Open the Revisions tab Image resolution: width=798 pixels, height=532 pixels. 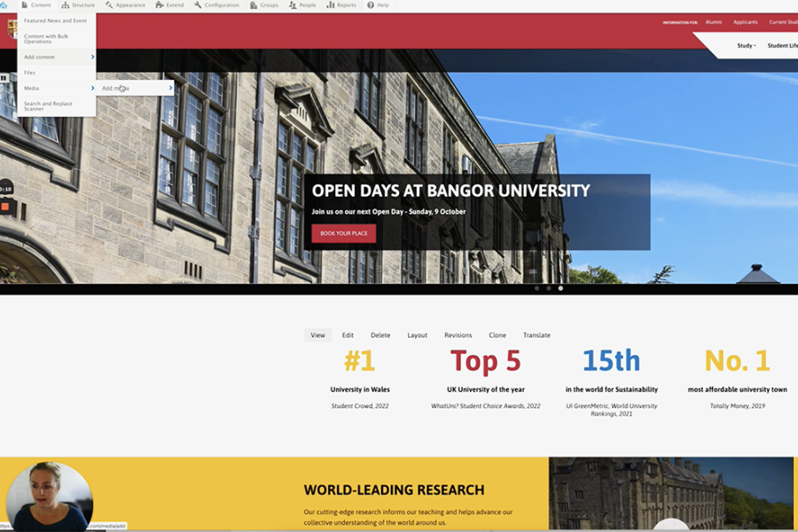click(458, 335)
